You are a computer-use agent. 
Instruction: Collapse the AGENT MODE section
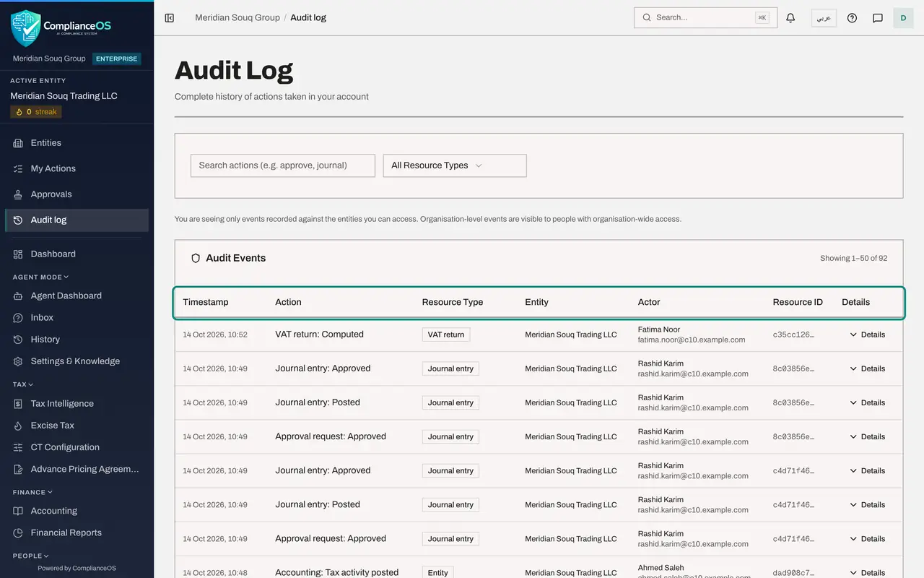point(40,277)
